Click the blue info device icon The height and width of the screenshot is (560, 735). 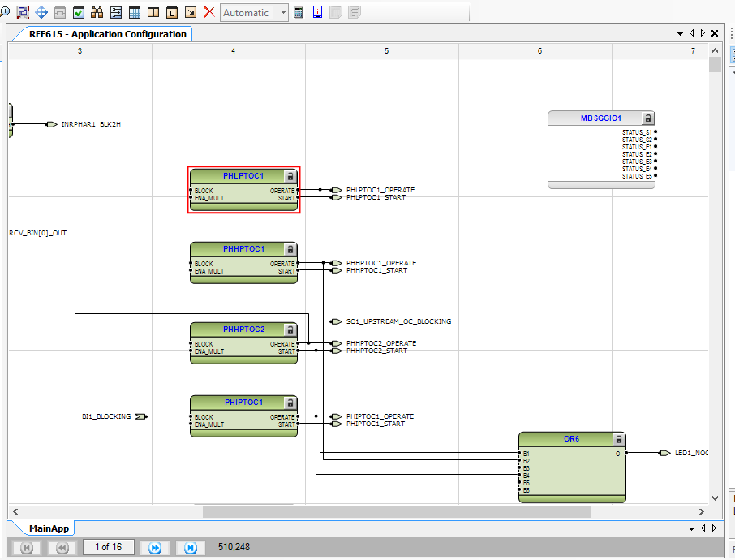[x=317, y=12]
